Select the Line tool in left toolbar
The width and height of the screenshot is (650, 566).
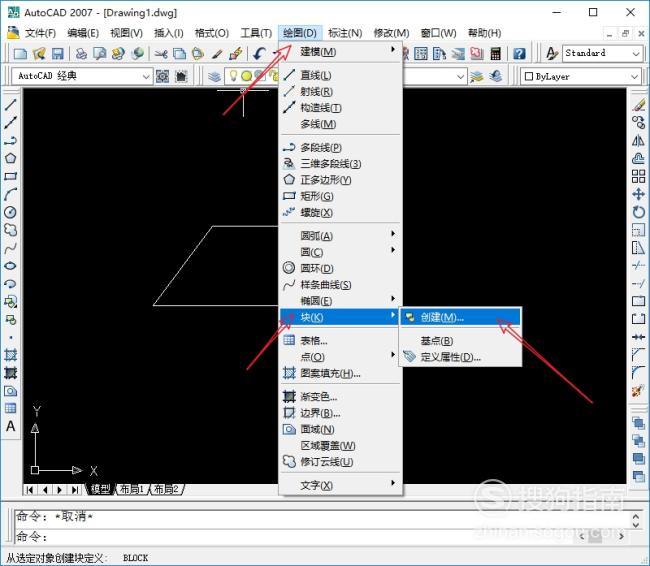coord(10,104)
